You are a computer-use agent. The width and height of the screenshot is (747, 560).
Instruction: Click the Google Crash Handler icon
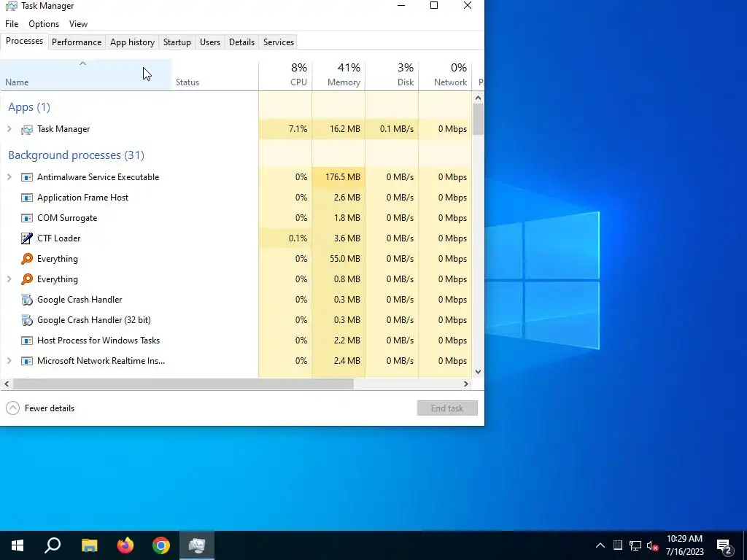[27, 300]
